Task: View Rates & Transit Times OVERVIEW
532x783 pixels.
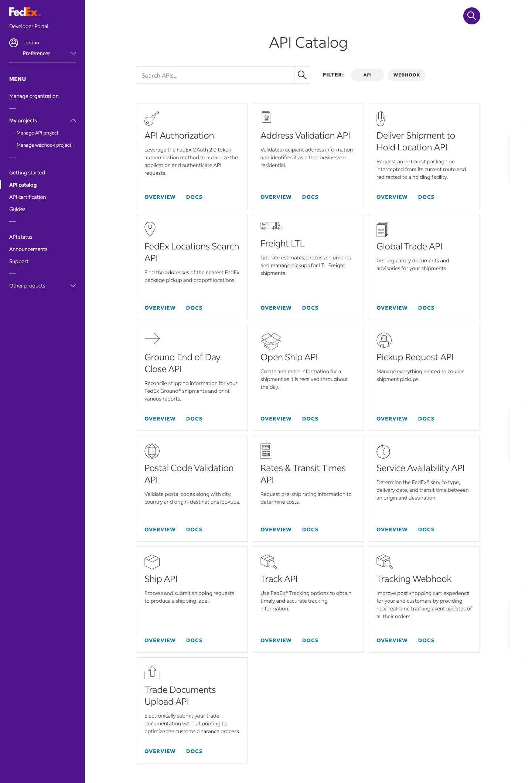Action: click(x=276, y=530)
